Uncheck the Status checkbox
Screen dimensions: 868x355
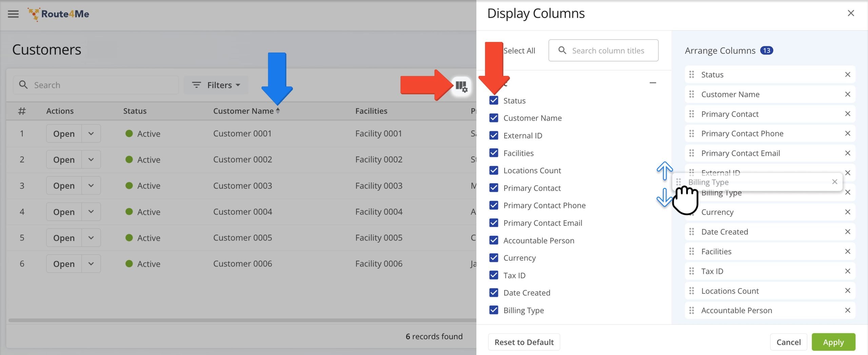pyautogui.click(x=494, y=100)
